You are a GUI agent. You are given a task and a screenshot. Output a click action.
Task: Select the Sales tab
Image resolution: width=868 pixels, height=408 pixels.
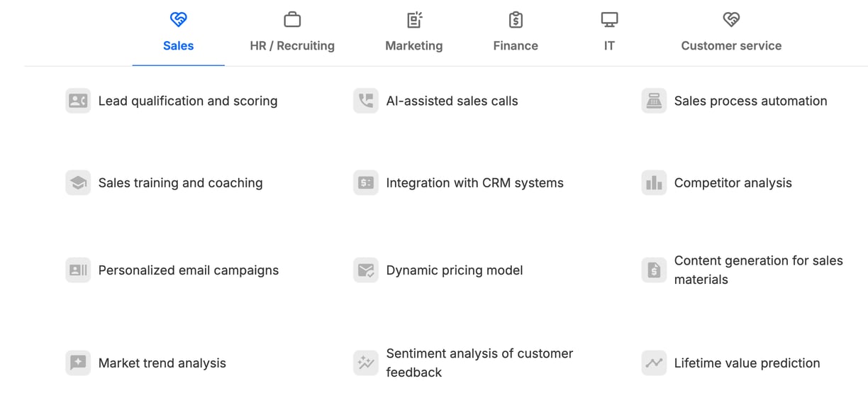[x=178, y=33]
